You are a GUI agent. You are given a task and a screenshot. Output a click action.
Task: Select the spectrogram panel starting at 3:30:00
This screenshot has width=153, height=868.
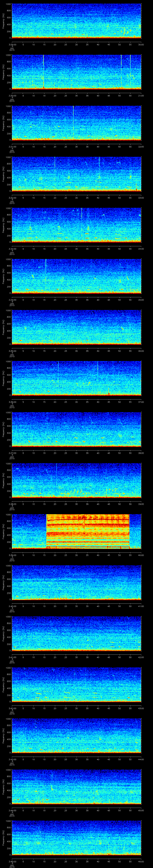point(77,72)
